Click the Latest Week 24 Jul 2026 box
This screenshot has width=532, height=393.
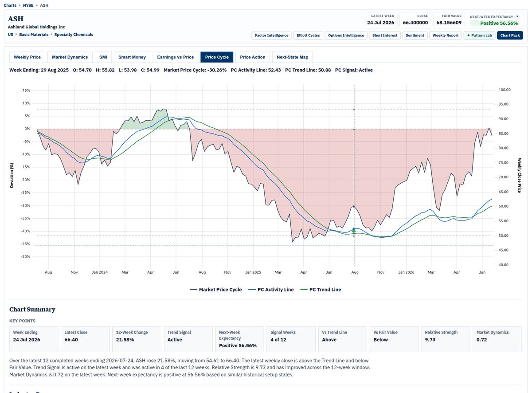380,20
